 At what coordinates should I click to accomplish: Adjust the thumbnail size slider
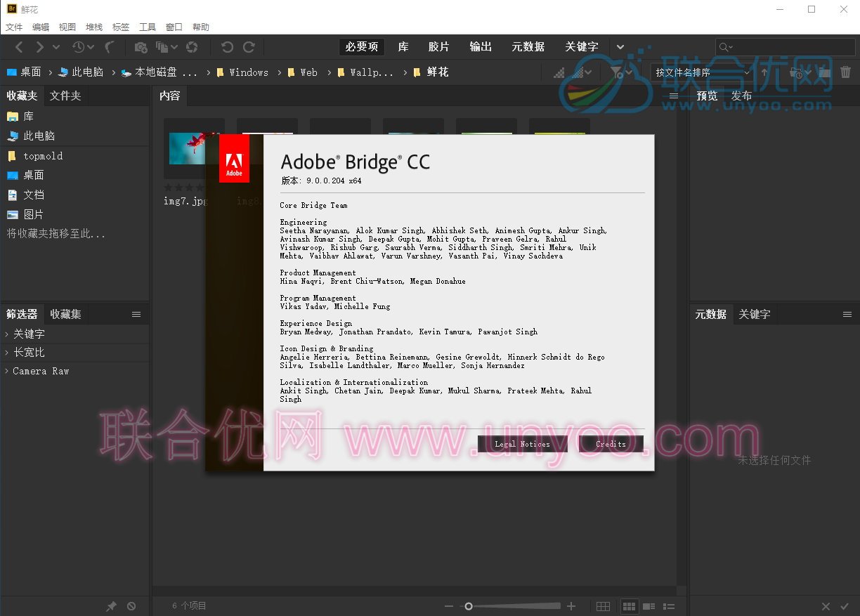point(511,606)
